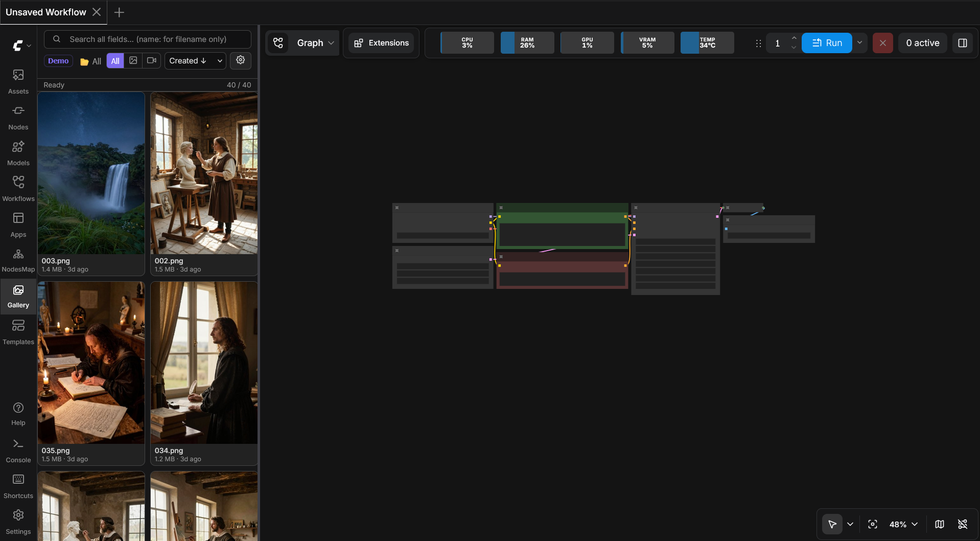Open the Created sort dropdown
980x541 pixels.
195,61
